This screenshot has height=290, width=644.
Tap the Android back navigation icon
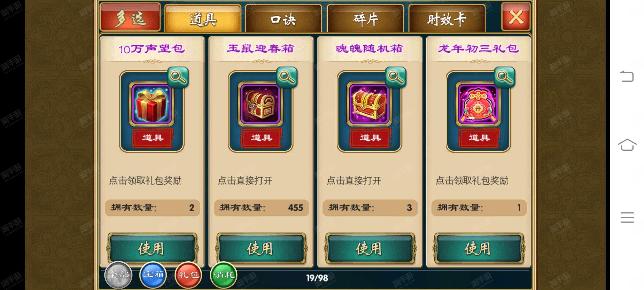coord(627,76)
